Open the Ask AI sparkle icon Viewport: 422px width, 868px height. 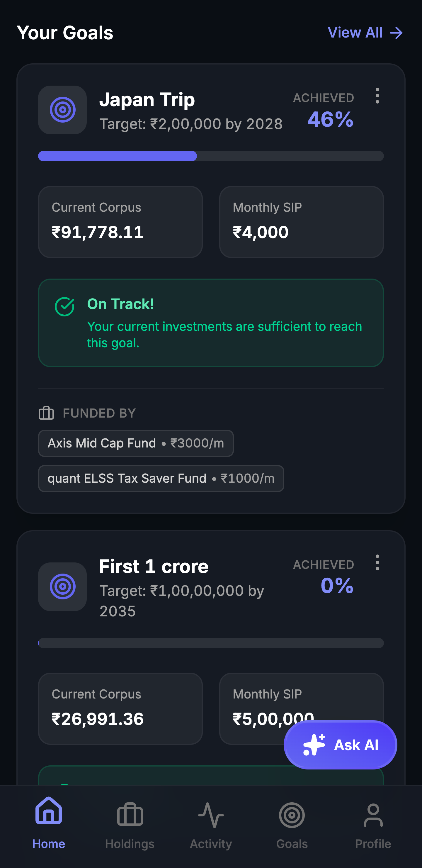(313, 745)
